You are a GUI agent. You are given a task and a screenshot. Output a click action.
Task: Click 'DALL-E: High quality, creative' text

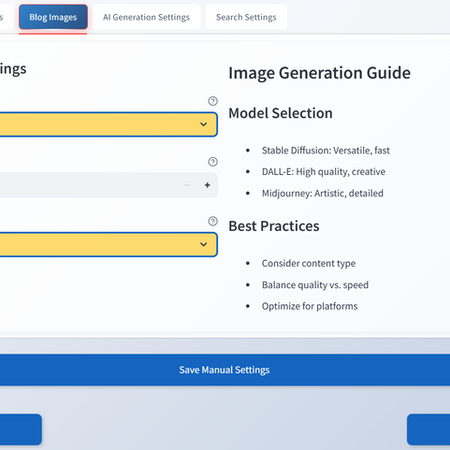coord(323,172)
